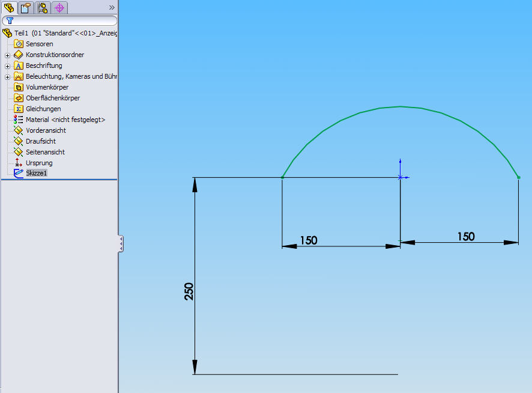This screenshot has width=532, height=393.
Task: Select the Volumenkörper folder icon
Action: (19, 87)
